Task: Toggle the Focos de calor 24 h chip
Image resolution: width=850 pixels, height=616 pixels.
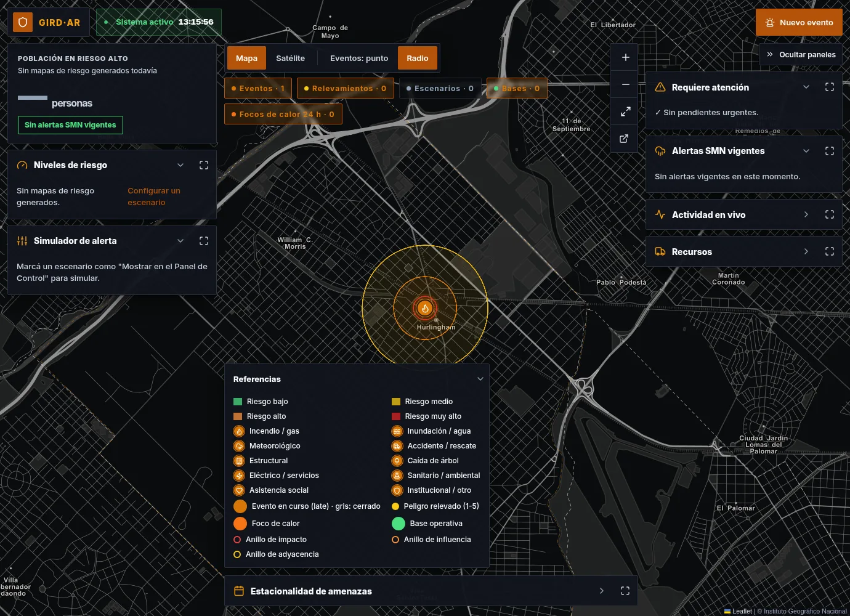Action: (283, 115)
